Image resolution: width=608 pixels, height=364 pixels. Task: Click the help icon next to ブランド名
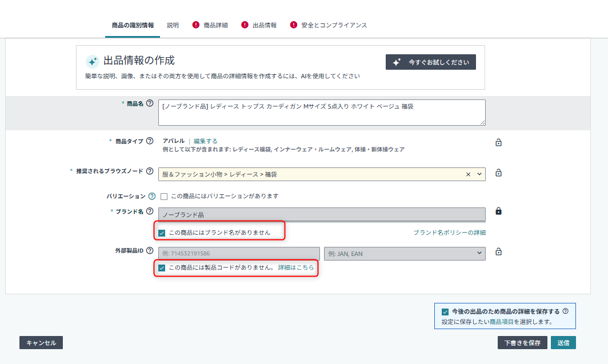coord(150,211)
